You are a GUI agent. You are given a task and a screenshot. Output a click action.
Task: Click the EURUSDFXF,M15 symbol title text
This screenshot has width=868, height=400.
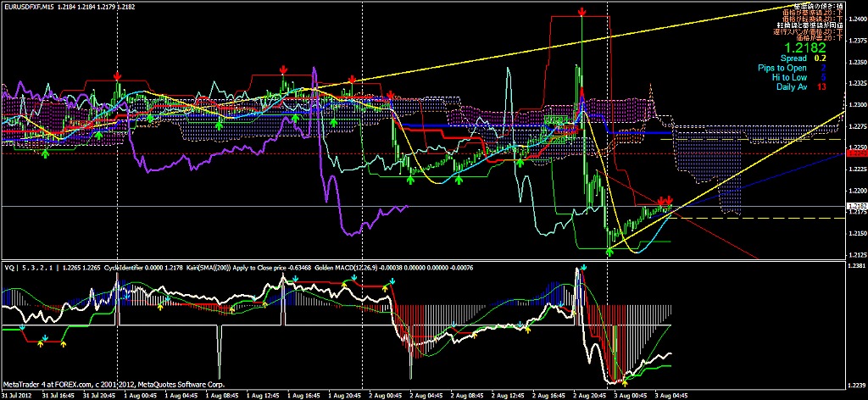coord(32,6)
